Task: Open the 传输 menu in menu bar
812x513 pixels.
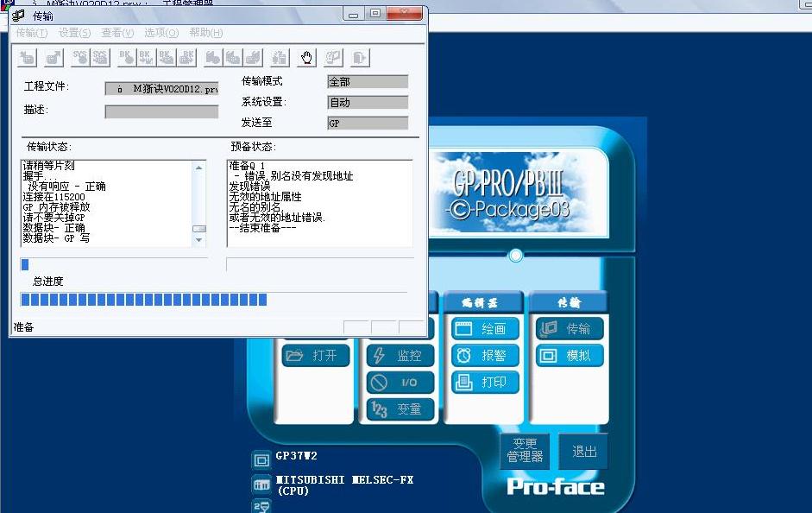Action: [x=32, y=33]
